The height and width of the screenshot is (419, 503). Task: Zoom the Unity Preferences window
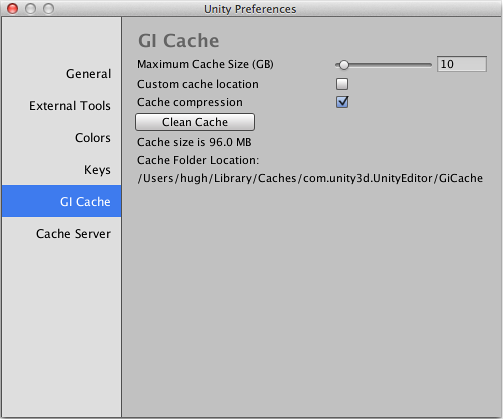click(49, 8)
